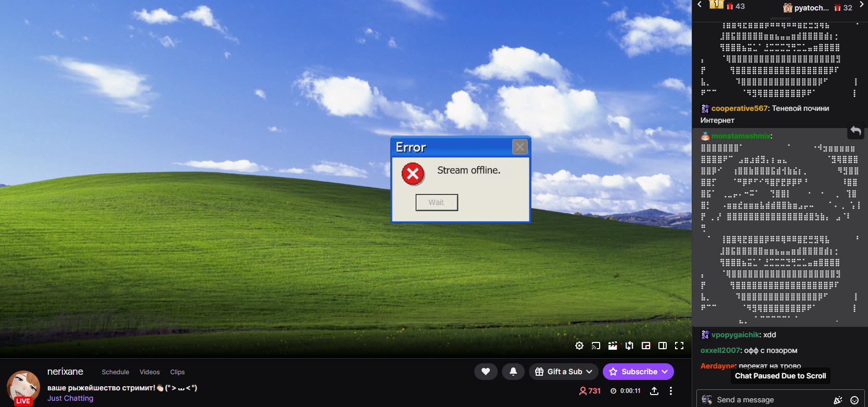Viewport: 868px width, 407px height.
Task: Click the Wait button in Error dialog
Action: 437,202
